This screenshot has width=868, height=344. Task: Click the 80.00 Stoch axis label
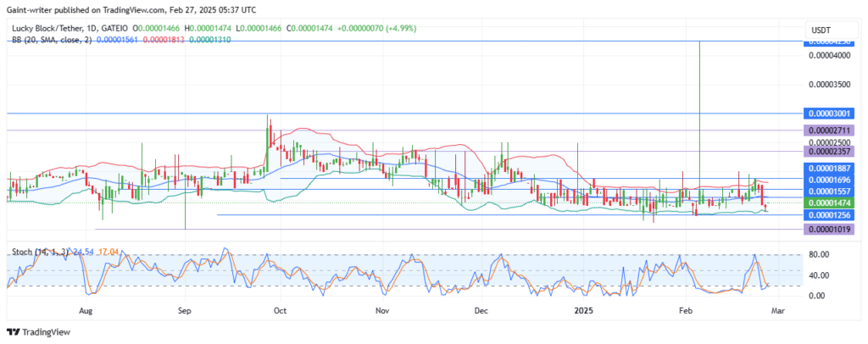click(x=818, y=254)
